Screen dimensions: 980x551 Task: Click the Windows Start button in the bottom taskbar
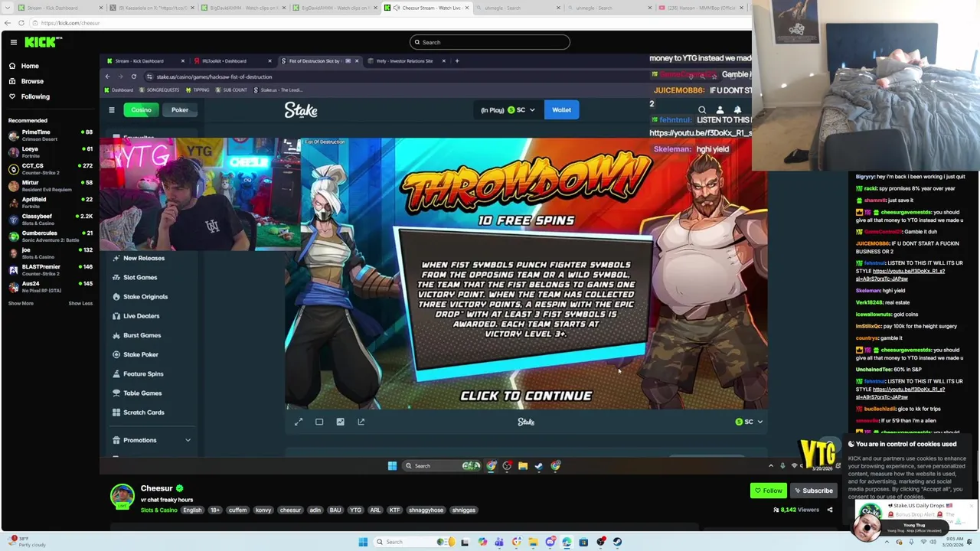363,542
